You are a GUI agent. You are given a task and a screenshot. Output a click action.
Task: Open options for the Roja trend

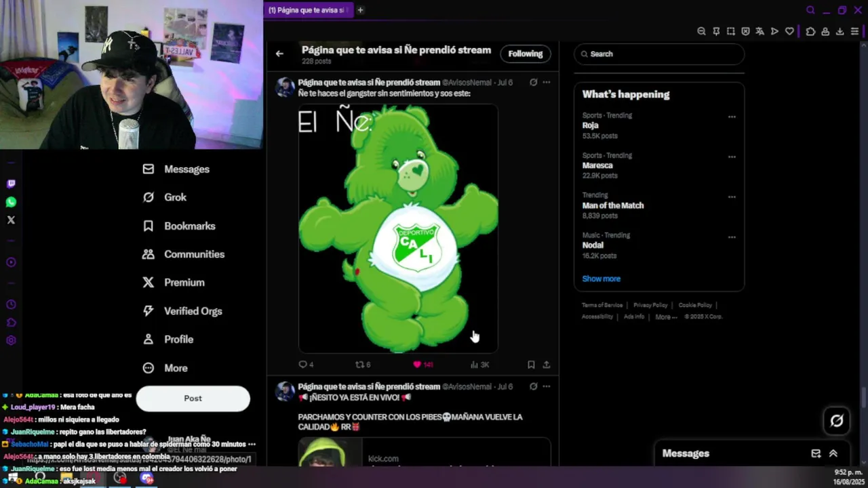pos(732,117)
